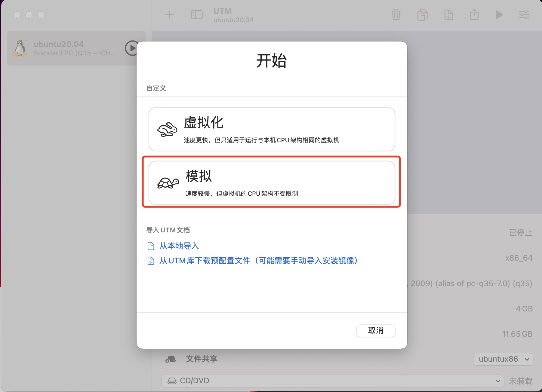Download preconfigured file from UTM gallery
Screen dimensions: 542x392
pos(259,261)
